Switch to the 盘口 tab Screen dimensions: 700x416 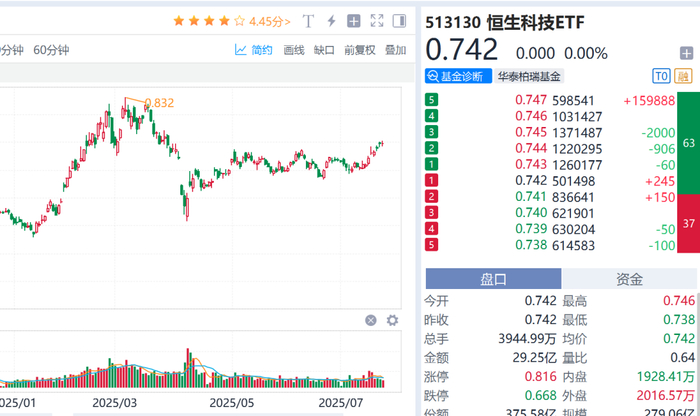[x=493, y=279]
